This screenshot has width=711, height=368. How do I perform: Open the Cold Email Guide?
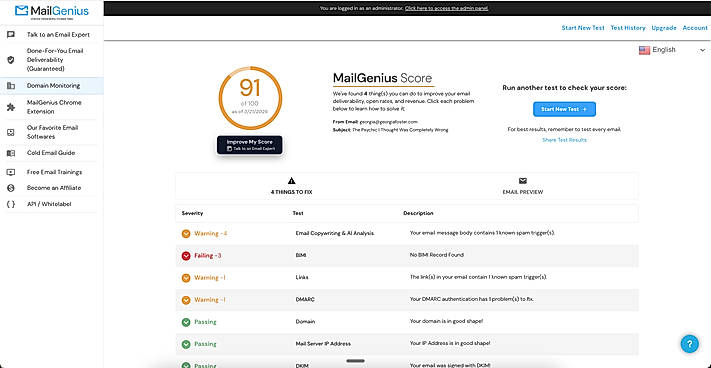tap(52, 153)
